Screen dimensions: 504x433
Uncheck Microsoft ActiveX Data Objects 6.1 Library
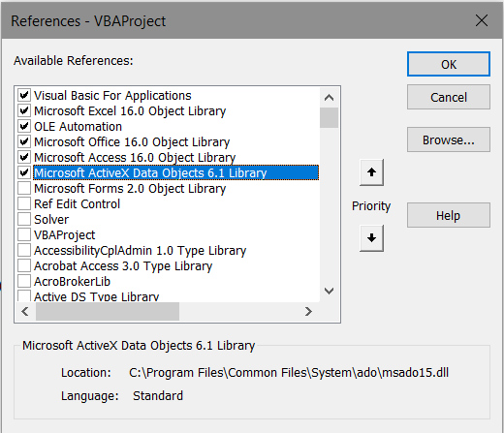click(24, 172)
